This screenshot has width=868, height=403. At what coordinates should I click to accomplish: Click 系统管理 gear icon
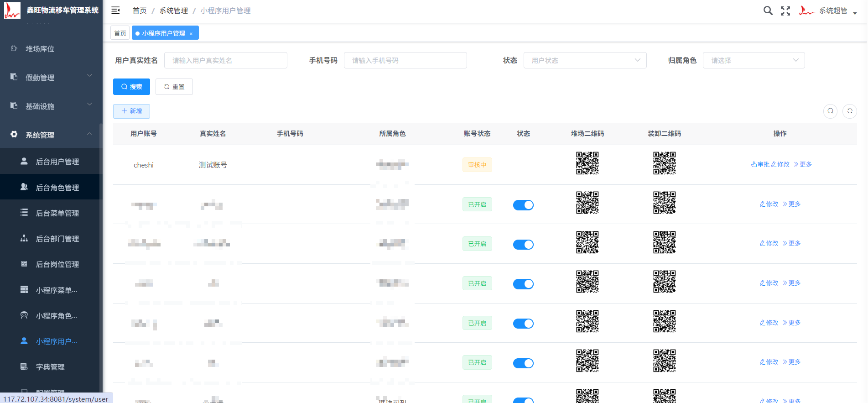[14, 135]
